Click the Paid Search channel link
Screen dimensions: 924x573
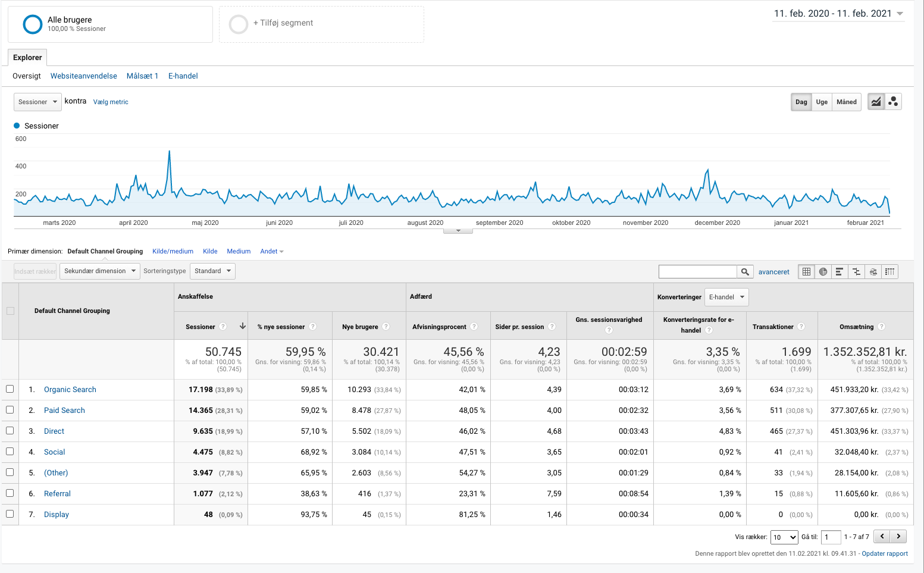coord(64,411)
